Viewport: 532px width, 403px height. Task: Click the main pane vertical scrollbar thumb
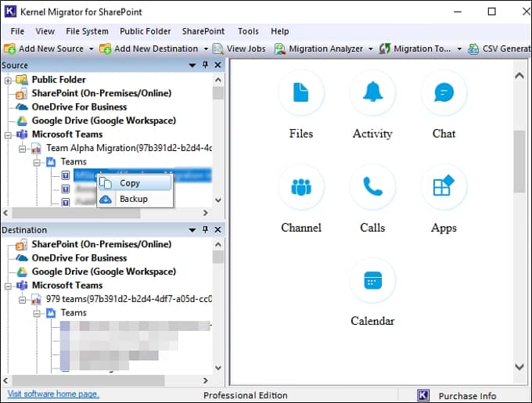pos(519,161)
